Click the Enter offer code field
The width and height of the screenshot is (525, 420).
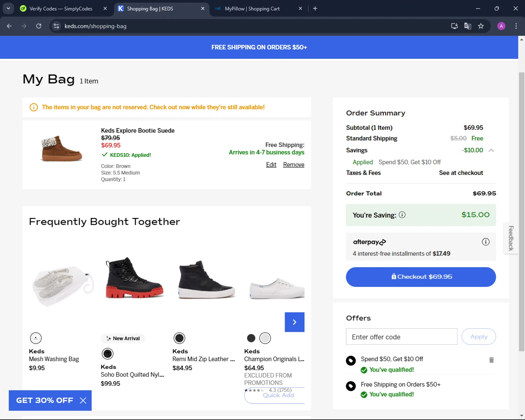click(x=401, y=337)
